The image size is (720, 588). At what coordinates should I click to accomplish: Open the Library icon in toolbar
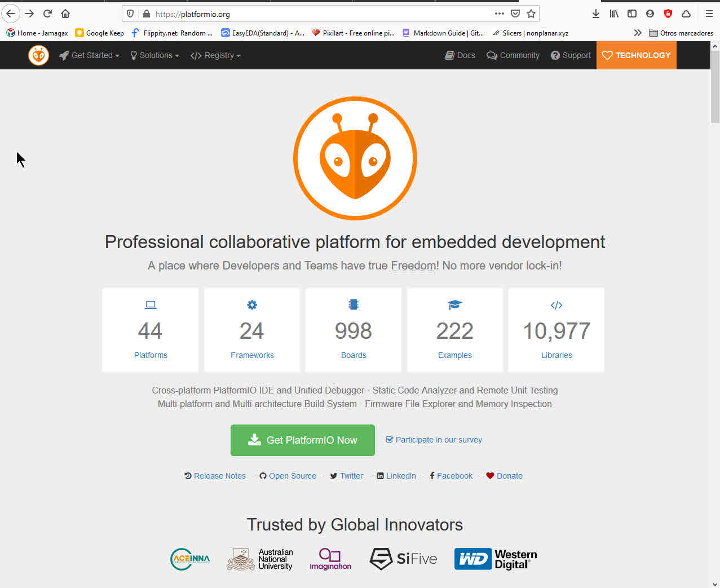(x=614, y=14)
